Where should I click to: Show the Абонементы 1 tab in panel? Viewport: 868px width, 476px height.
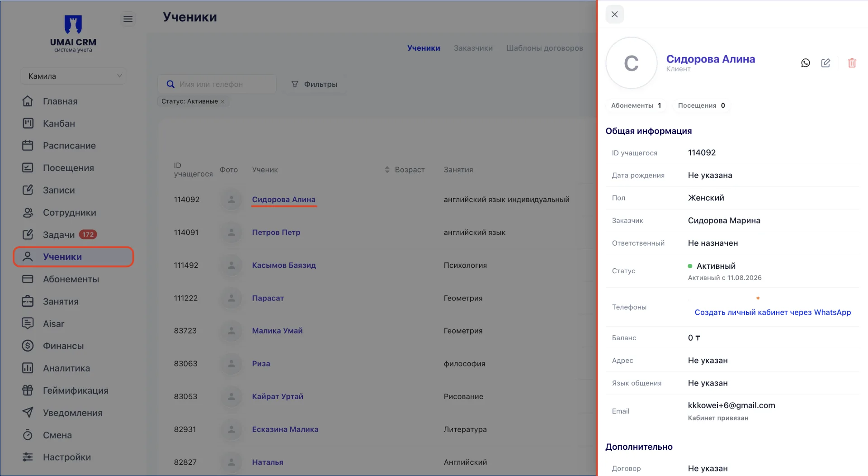point(636,105)
